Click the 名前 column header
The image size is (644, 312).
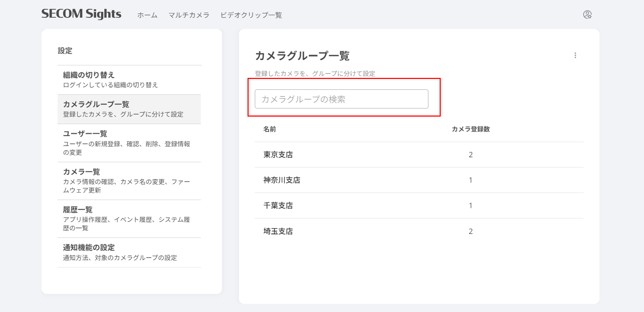tap(270, 129)
